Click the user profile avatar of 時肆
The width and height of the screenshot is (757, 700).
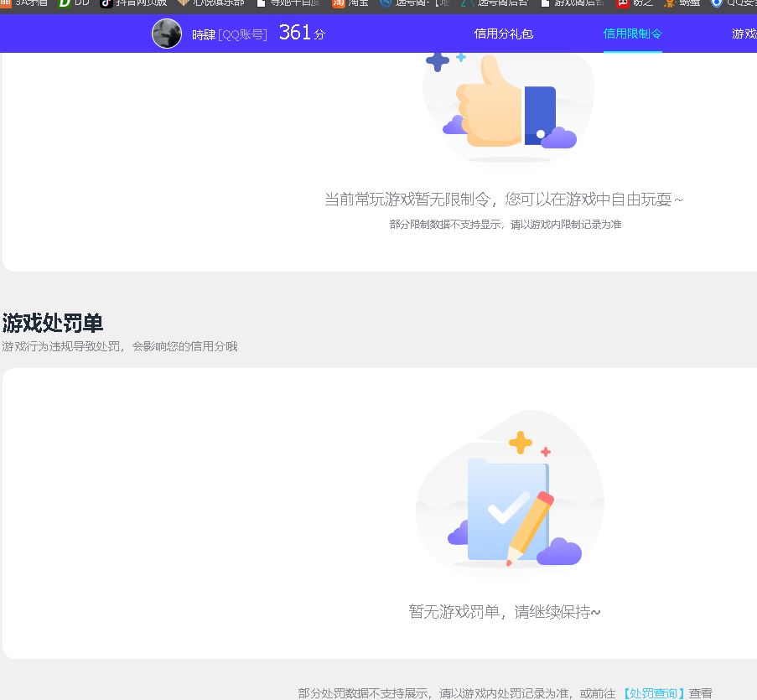click(166, 34)
